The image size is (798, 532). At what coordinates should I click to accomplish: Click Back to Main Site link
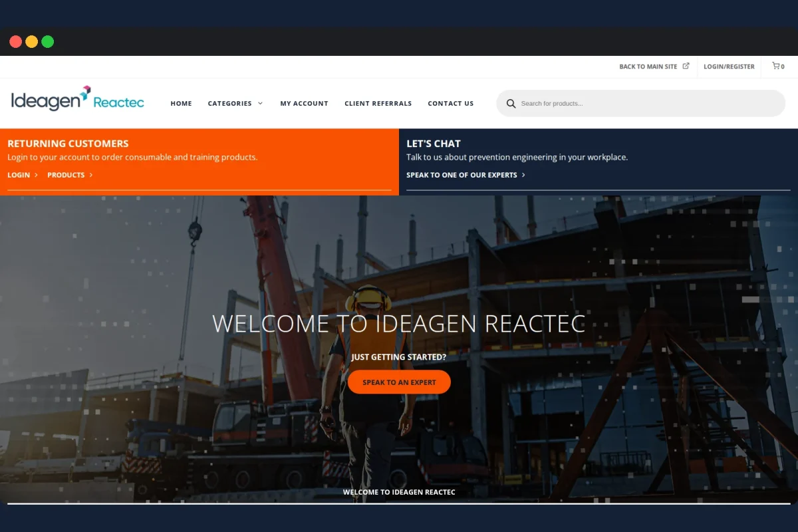pyautogui.click(x=648, y=66)
